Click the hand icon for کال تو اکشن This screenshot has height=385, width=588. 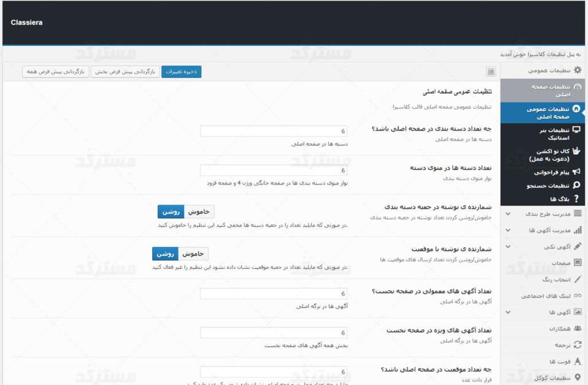coord(577,151)
